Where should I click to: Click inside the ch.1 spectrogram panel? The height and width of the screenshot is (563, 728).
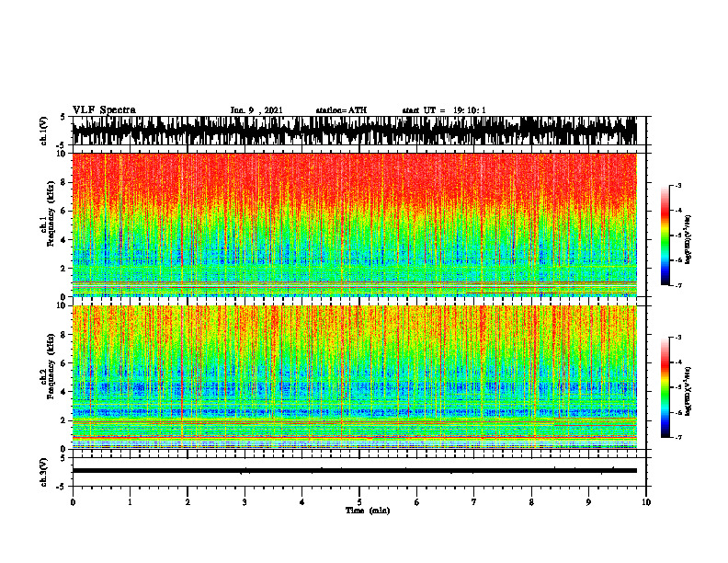(355, 224)
